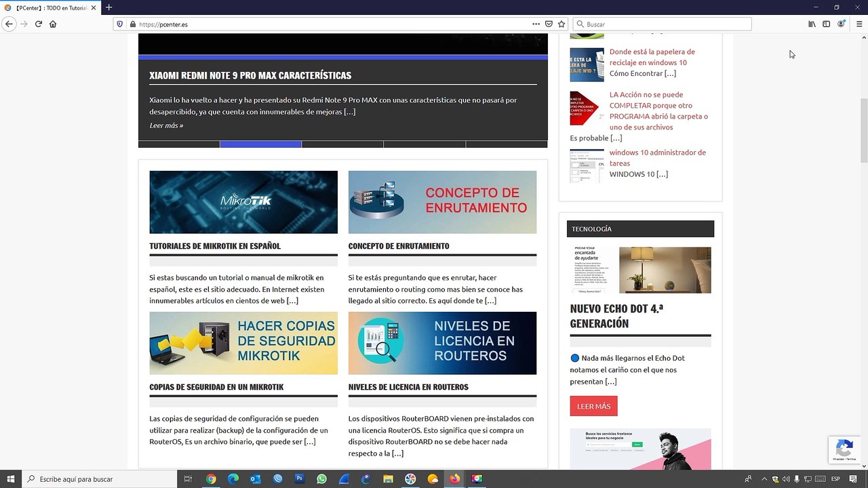Change the ESP keyboard language

pos(835,479)
